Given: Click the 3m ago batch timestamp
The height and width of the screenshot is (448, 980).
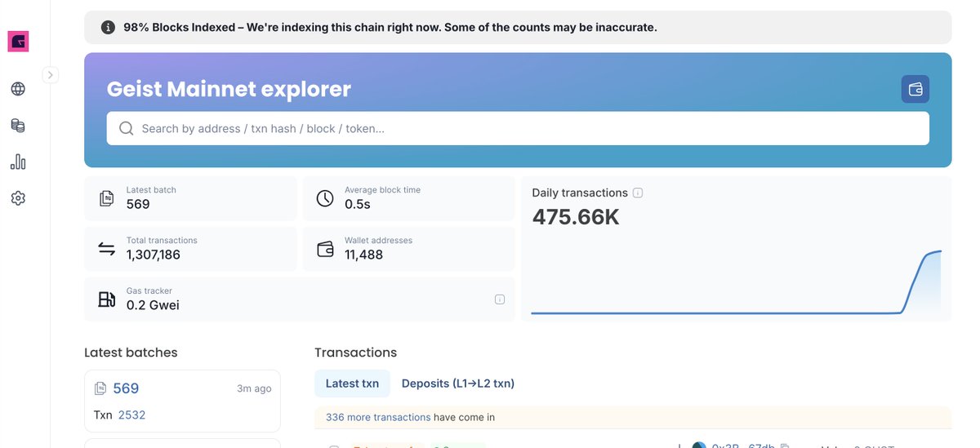Looking at the screenshot, I should click(254, 388).
